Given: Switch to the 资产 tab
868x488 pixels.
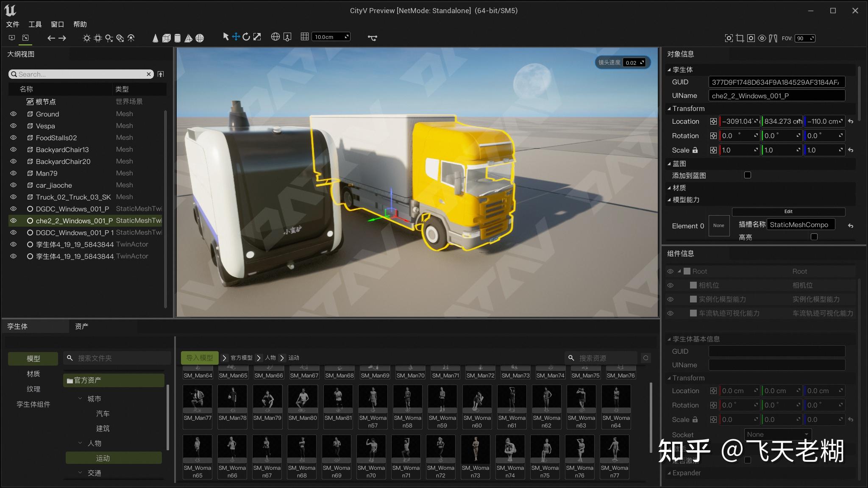Looking at the screenshot, I should [81, 326].
